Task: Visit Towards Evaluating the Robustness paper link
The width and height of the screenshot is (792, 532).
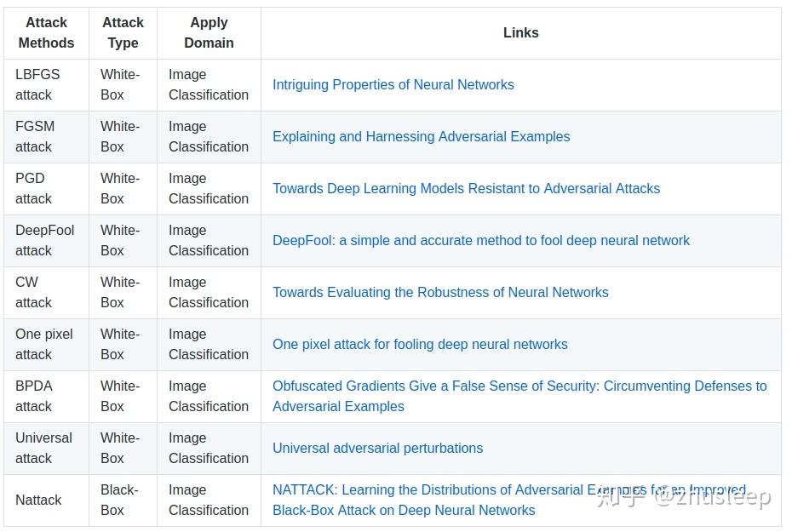Action: tap(440, 293)
